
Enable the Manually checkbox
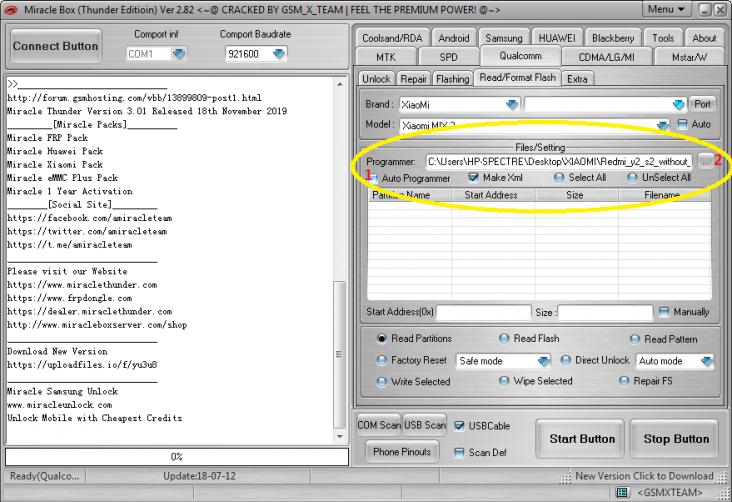tap(664, 311)
